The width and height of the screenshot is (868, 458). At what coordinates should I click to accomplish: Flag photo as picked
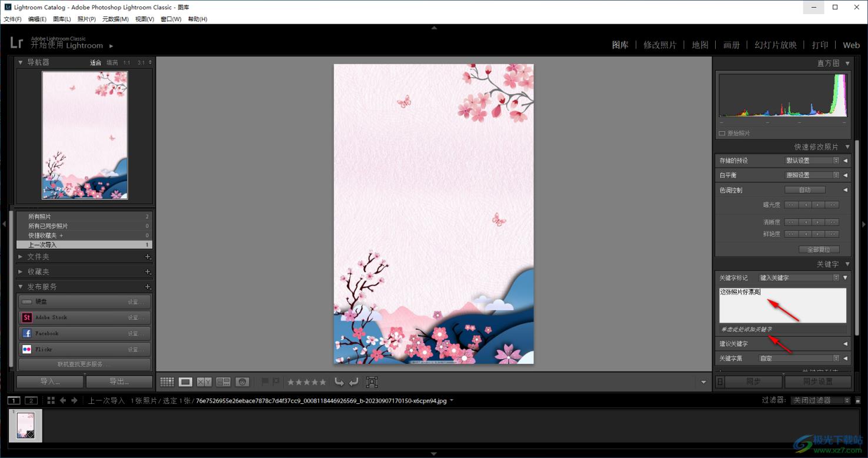(x=265, y=382)
